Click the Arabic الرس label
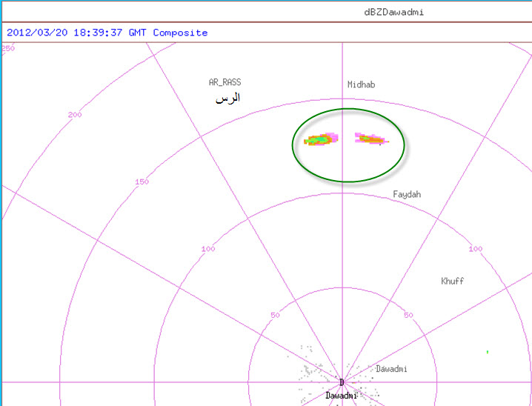532x406 pixels. tap(227, 99)
